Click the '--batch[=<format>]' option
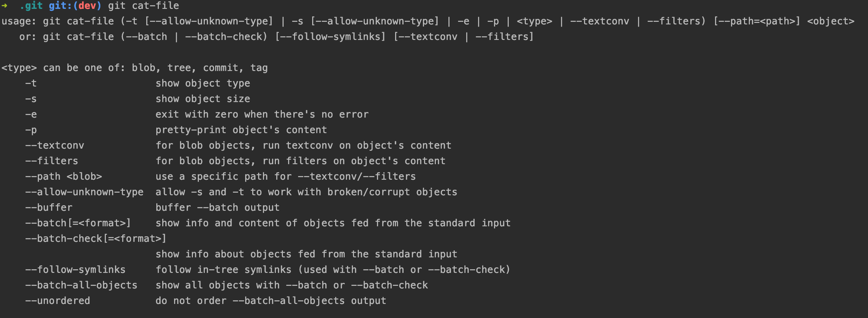868x318 pixels. (78, 223)
